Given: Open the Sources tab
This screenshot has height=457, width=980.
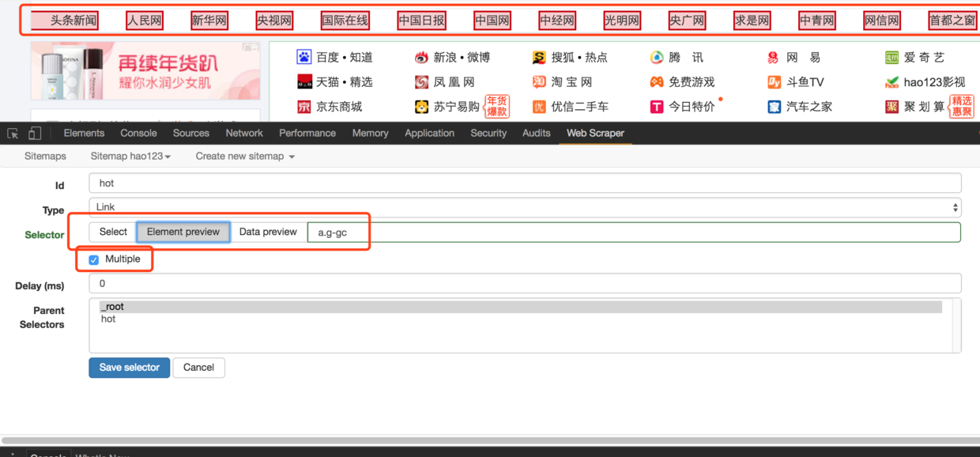Looking at the screenshot, I should (191, 133).
